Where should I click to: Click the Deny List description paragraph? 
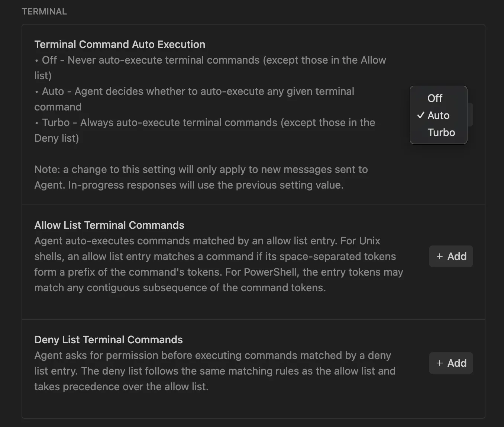[x=215, y=371]
